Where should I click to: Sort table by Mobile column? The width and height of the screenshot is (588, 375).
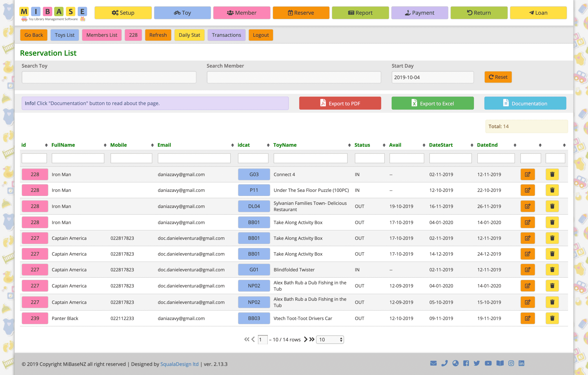pos(152,145)
